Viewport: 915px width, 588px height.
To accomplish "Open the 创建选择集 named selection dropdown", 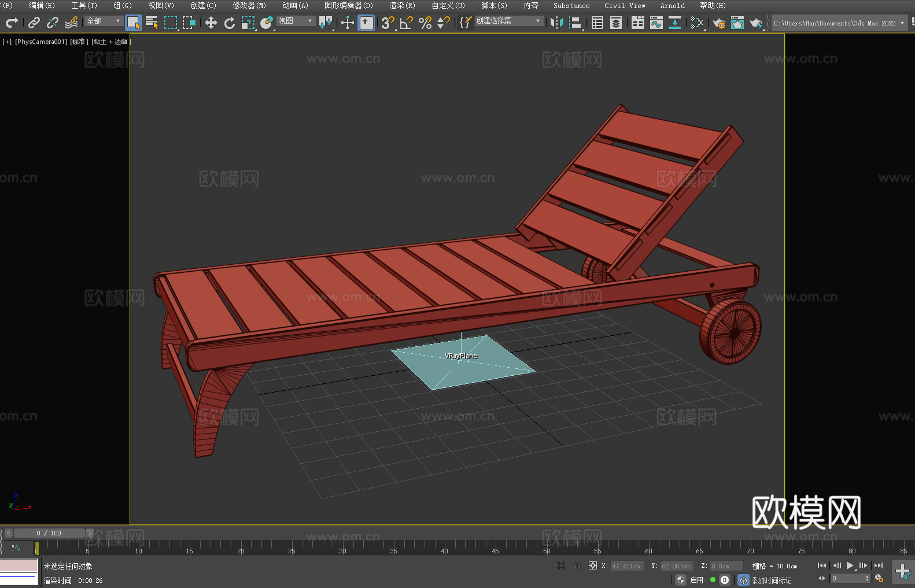I will [x=508, y=21].
